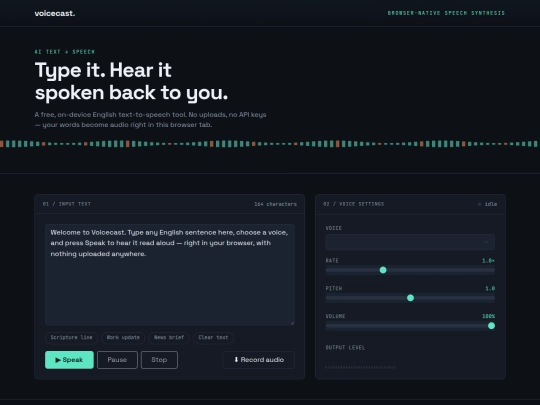This screenshot has width=540, height=405.
Task: Pause the speech playback
Action: 117,360
